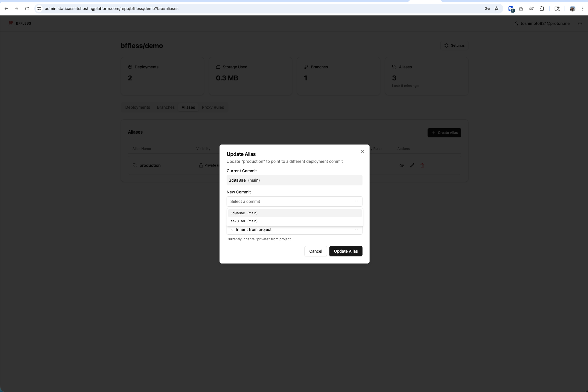
Task: Click the eye view icon for production alias
Action: coord(402,165)
